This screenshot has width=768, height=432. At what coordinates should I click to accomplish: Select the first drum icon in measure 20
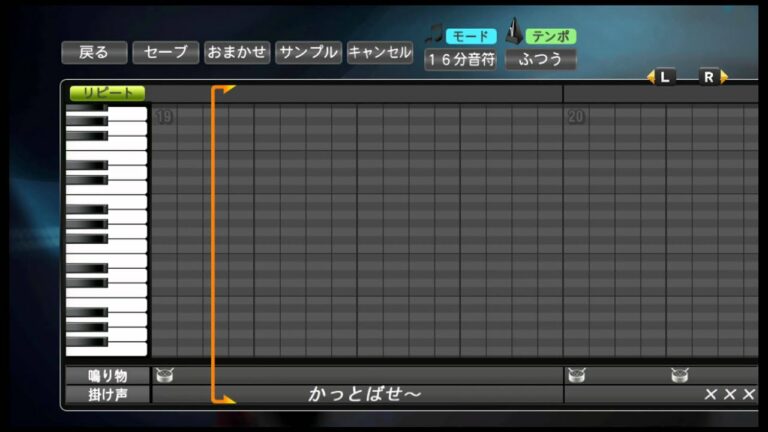576,376
